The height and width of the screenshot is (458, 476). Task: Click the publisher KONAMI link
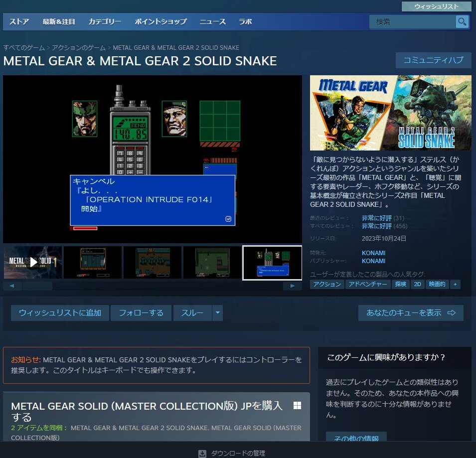(373, 261)
